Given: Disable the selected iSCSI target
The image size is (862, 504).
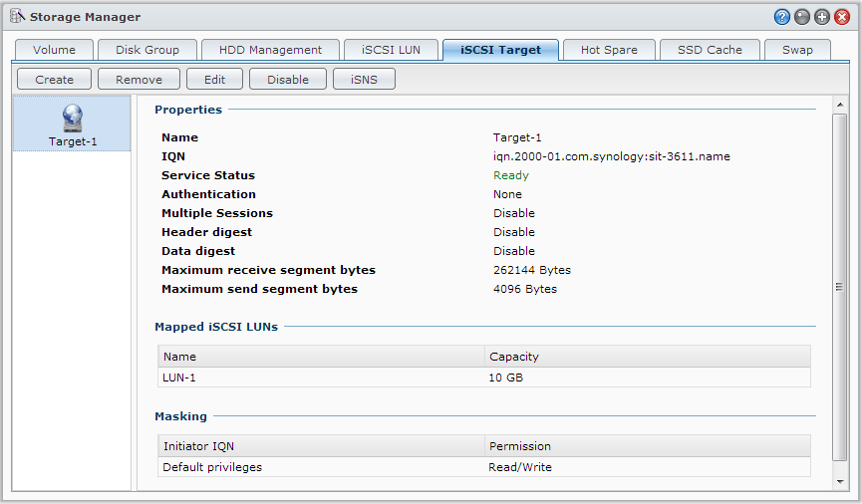Looking at the screenshot, I should coord(288,79).
